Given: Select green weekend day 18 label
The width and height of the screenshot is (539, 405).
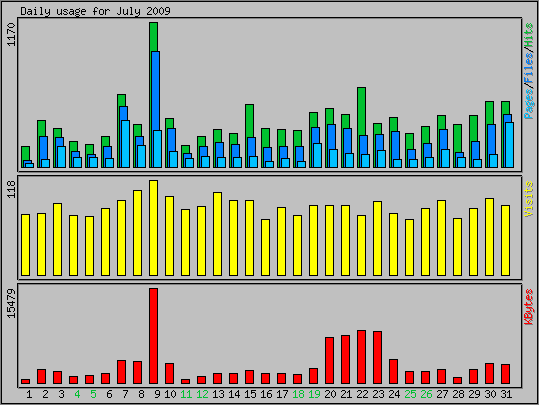Looking at the screenshot, I should click(298, 394).
